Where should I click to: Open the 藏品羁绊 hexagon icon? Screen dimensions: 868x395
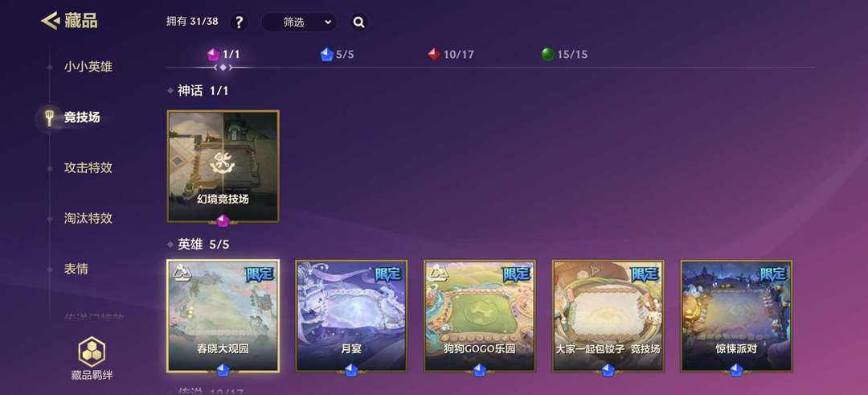(x=92, y=352)
